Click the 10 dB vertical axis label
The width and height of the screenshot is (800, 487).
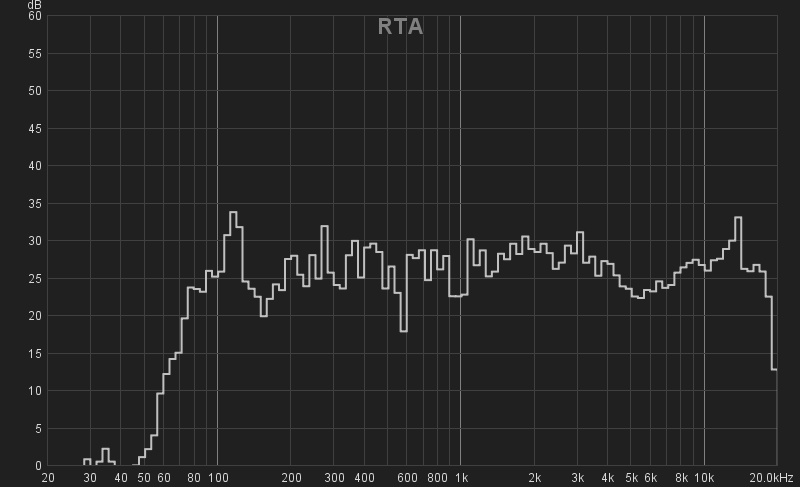point(35,391)
